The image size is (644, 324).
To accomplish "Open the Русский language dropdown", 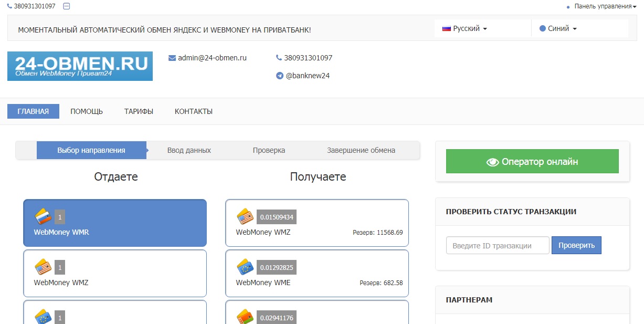I will [x=464, y=29].
